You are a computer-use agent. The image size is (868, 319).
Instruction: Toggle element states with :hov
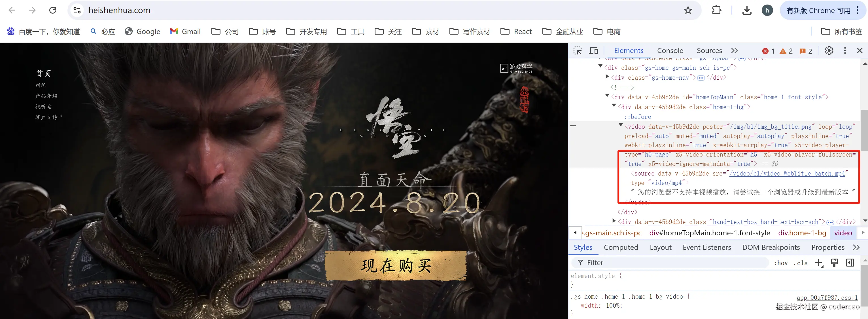[x=781, y=263]
